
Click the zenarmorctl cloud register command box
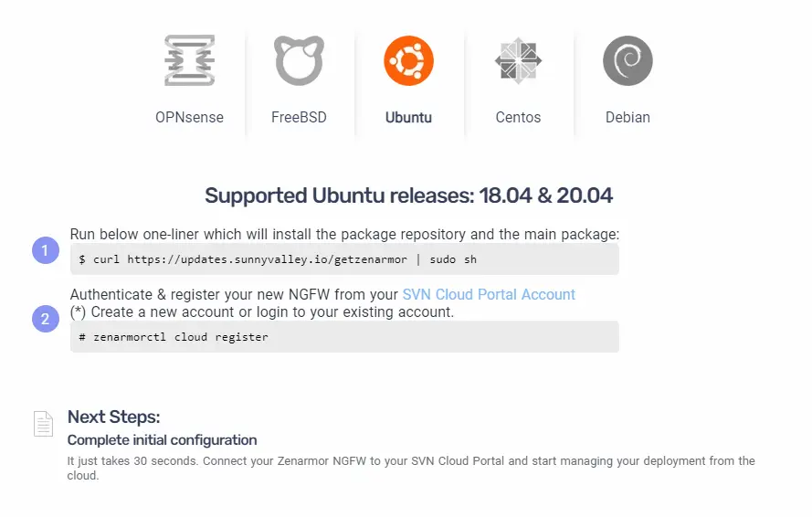pyautogui.click(x=344, y=337)
